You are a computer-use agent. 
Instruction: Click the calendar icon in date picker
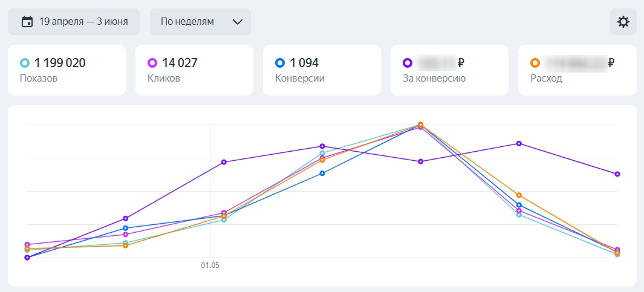(x=27, y=22)
